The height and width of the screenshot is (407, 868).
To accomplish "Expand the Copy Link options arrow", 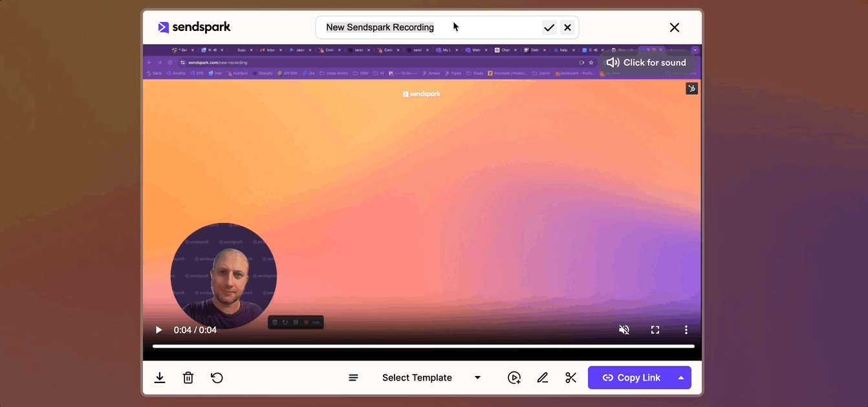I will [681, 378].
